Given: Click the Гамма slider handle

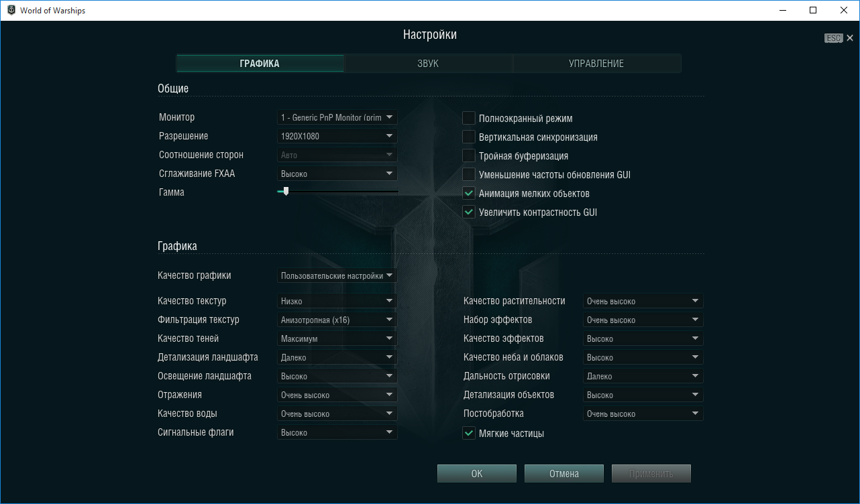Looking at the screenshot, I should 286,192.
